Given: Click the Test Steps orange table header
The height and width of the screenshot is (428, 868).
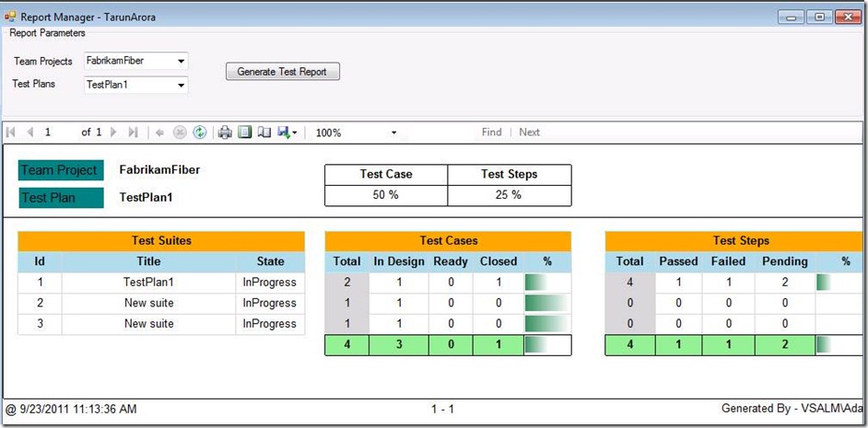Looking at the screenshot, I should (x=736, y=241).
